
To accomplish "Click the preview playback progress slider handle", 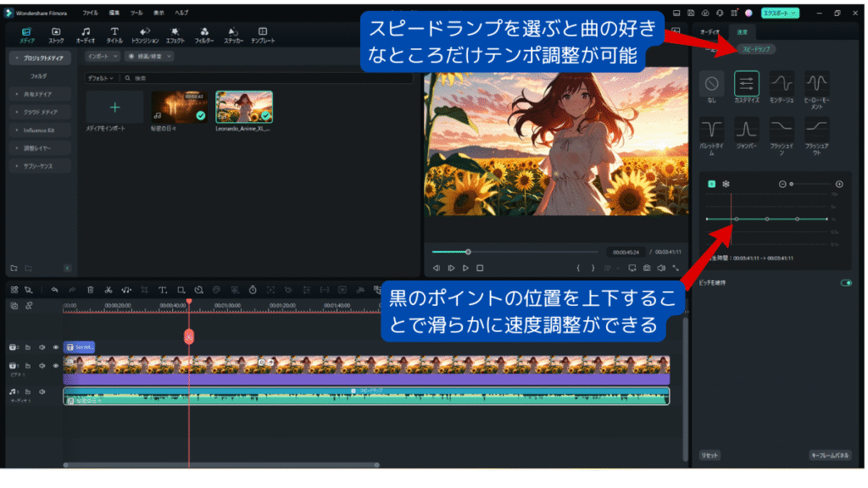I will point(468,252).
